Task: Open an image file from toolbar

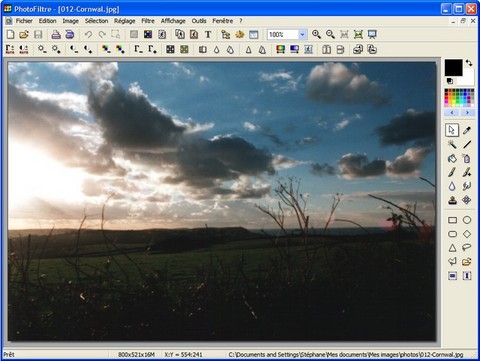Action: click(24, 34)
